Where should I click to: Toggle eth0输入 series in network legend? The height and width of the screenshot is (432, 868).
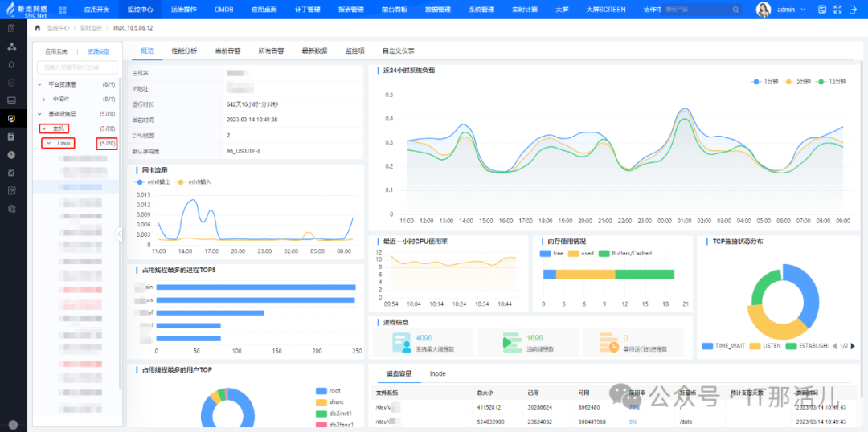point(194,182)
